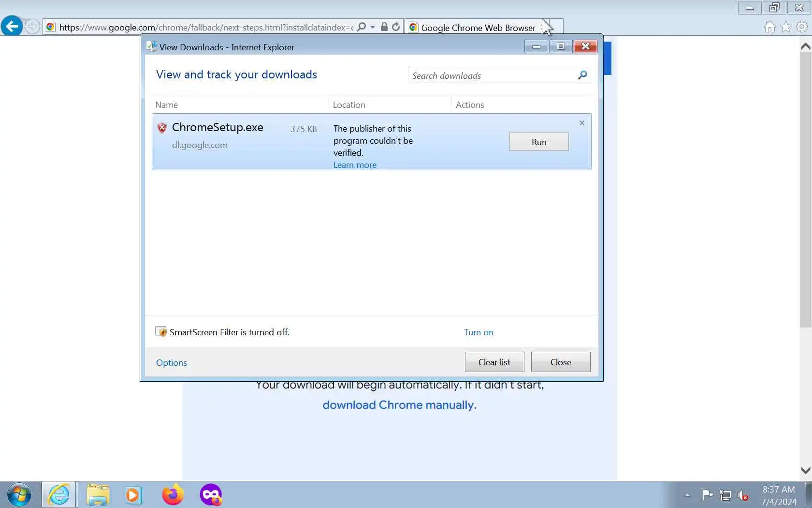Open the Action Center flag icon
Viewport: 812px width, 508px height.
(x=708, y=495)
